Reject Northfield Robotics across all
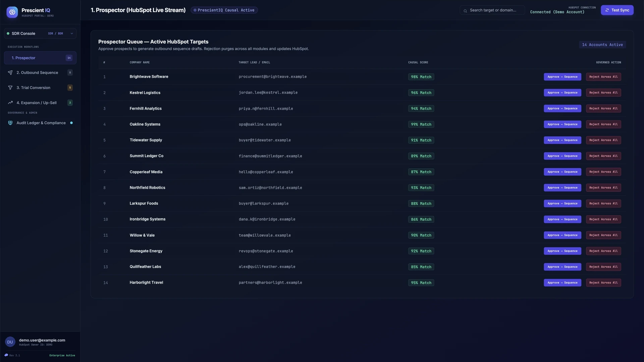This screenshot has height=362, width=644. 603,188
